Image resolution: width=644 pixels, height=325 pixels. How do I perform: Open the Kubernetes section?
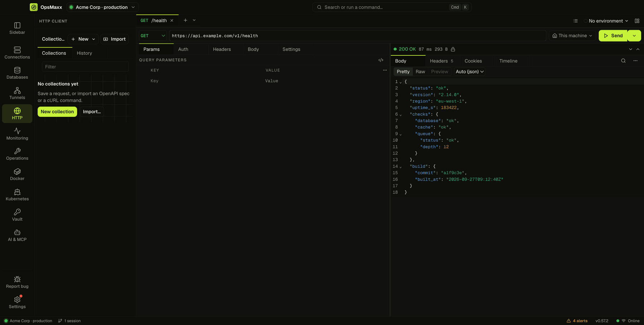[x=17, y=195]
